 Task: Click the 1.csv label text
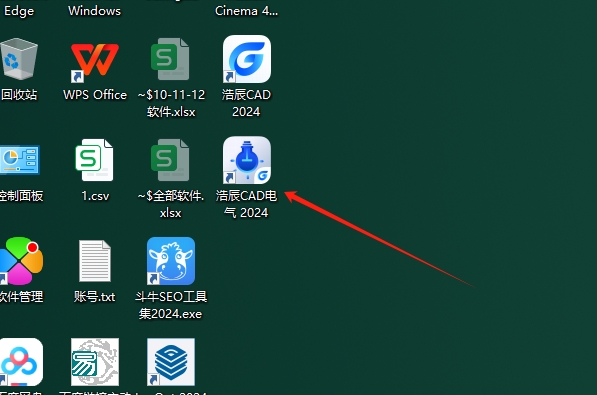(x=95, y=196)
